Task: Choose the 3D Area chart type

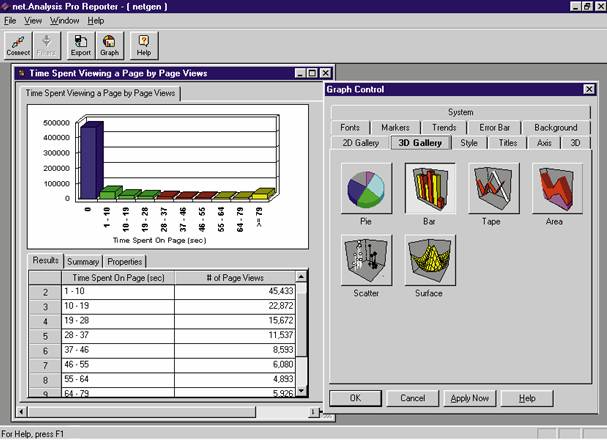Action: 557,188
